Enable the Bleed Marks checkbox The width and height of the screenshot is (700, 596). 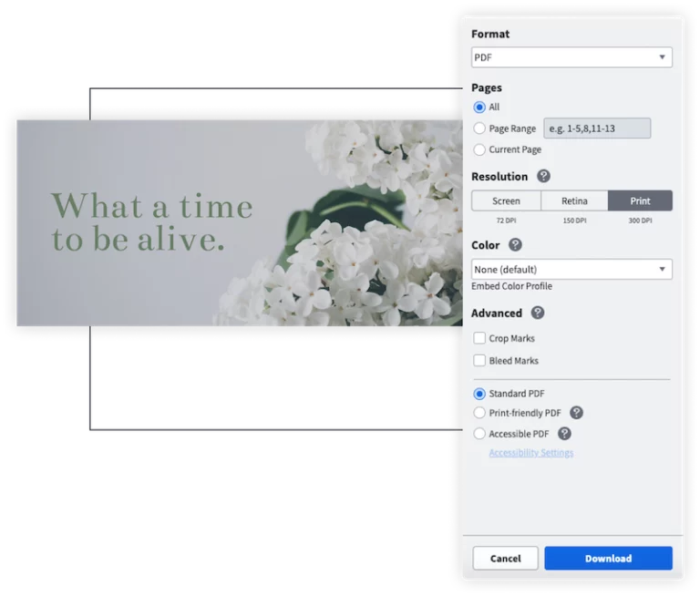click(x=479, y=360)
